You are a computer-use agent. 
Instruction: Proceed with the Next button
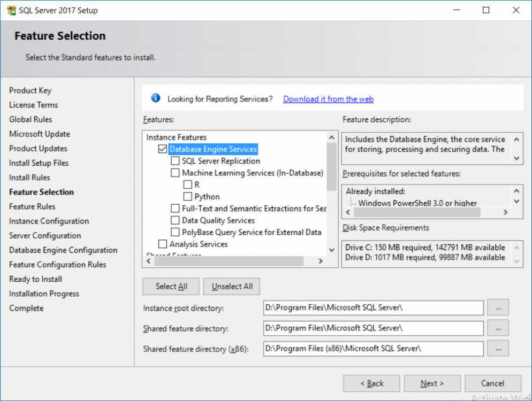[x=432, y=383]
